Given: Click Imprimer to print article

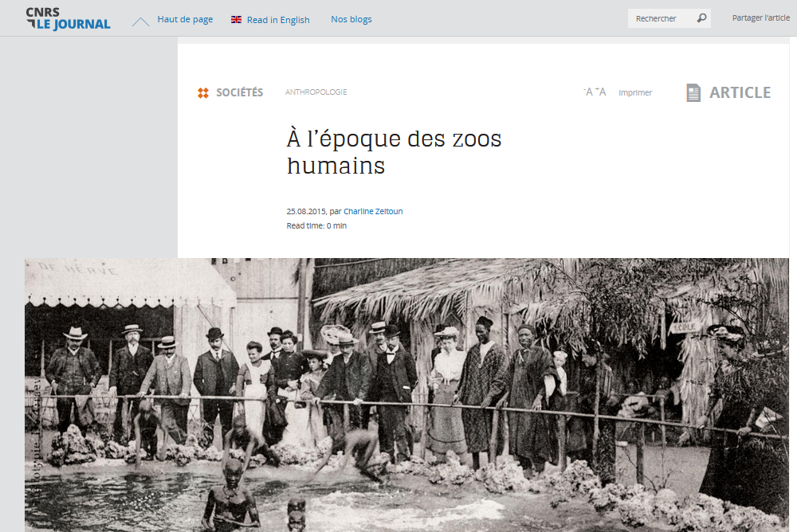Looking at the screenshot, I should click(x=635, y=92).
